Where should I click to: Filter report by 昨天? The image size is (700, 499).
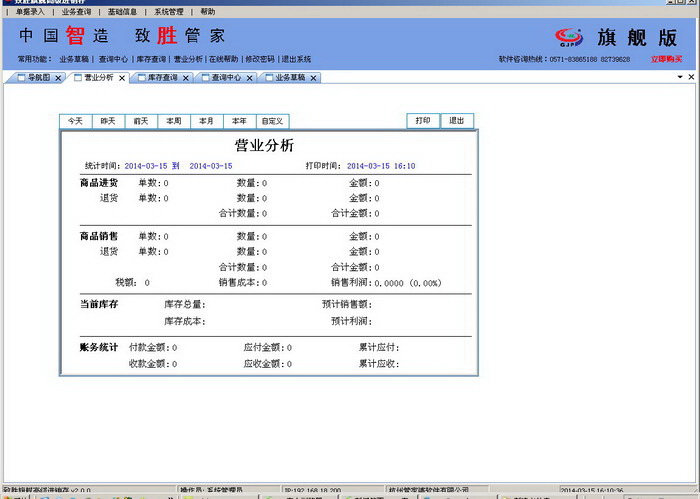108,121
